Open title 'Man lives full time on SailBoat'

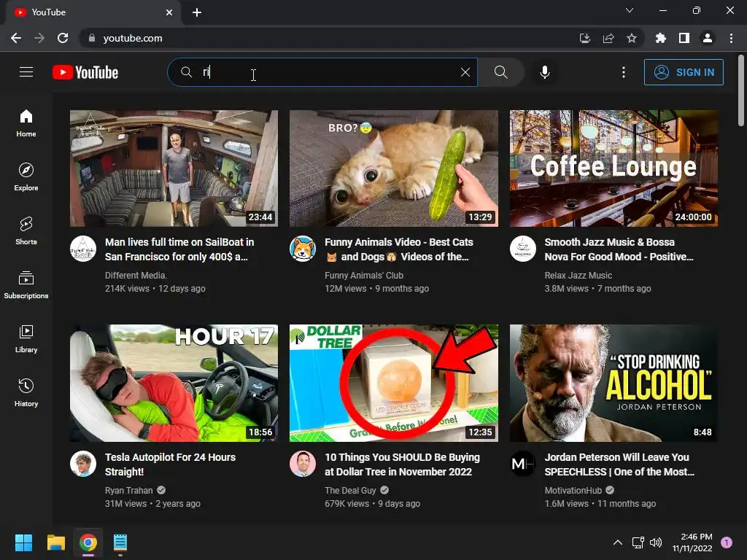point(179,249)
